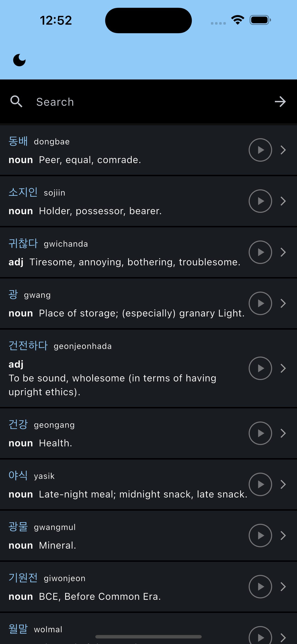Tap the magnifier search icon

pyautogui.click(x=16, y=102)
